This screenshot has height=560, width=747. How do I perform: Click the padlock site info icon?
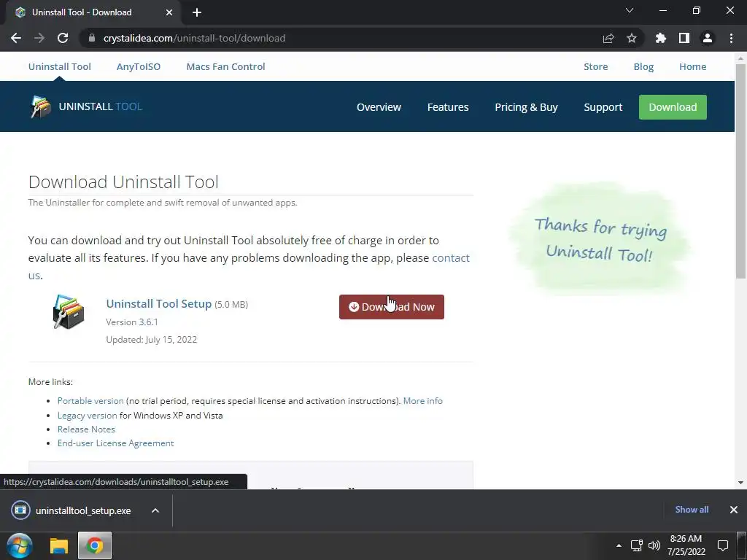click(92, 38)
